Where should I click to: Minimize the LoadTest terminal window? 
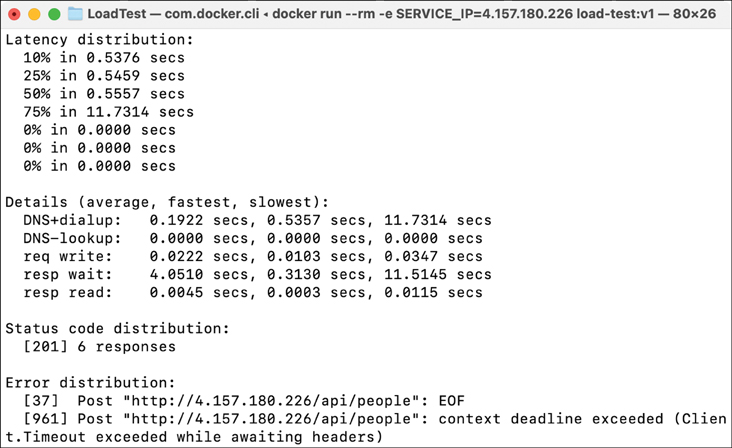coord(34,15)
